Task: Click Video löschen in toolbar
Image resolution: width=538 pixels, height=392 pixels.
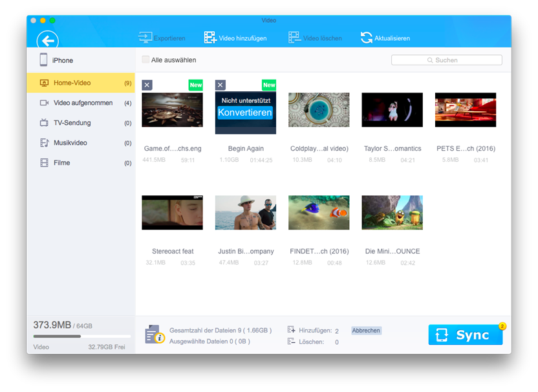Action: [x=315, y=38]
